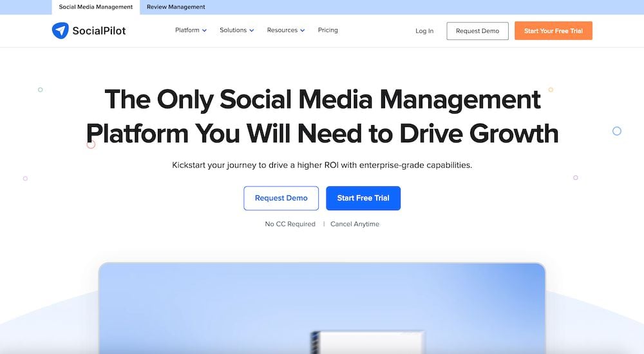This screenshot has height=354, width=644.
Task: Go to the Pricing page
Action: (328, 30)
